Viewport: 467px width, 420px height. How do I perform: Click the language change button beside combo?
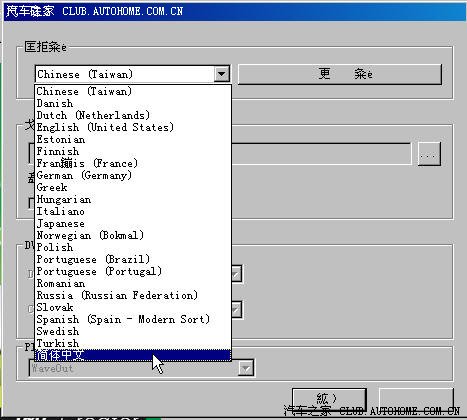340,74
